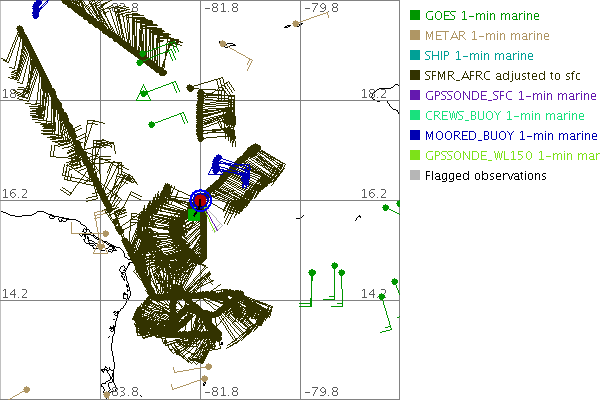Click the dark olive SFMR_AFRC legend swatch
Viewport: 600px width, 400px height.
pyautogui.click(x=415, y=76)
